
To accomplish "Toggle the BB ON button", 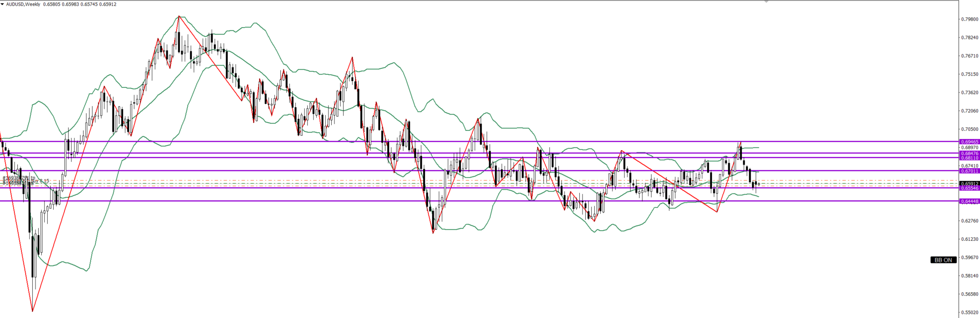I will (943, 260).
